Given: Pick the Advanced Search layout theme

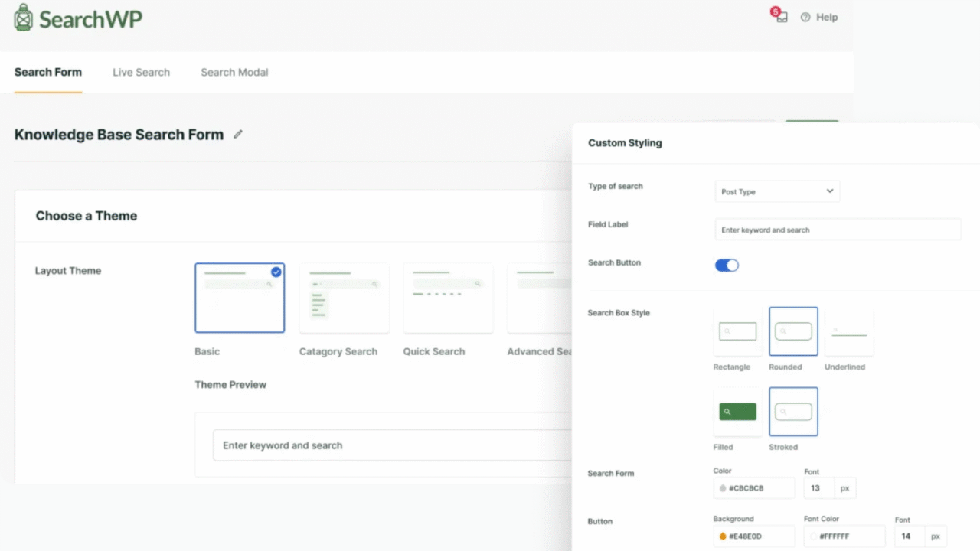Looking at the screenshot, I should [x=539, y=298].
